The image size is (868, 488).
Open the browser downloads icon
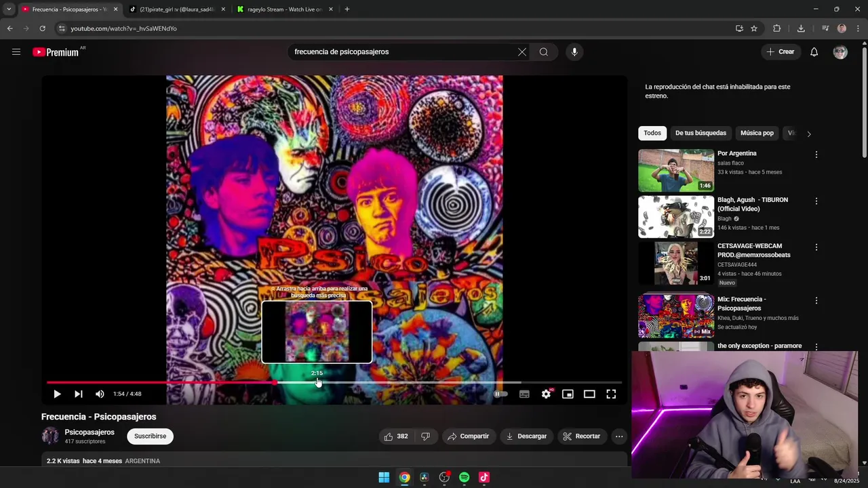[x=801, y=28]
